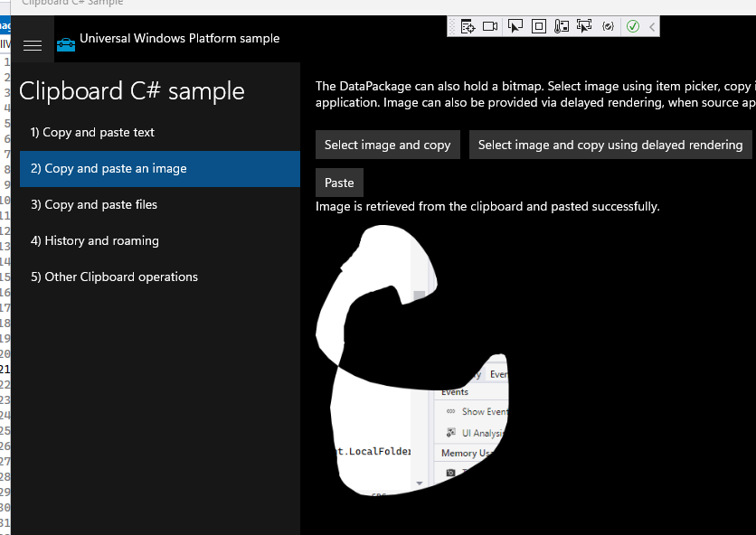Click the 'Select image and copy' button
This screenshot has height=535, width=756.
387,145
